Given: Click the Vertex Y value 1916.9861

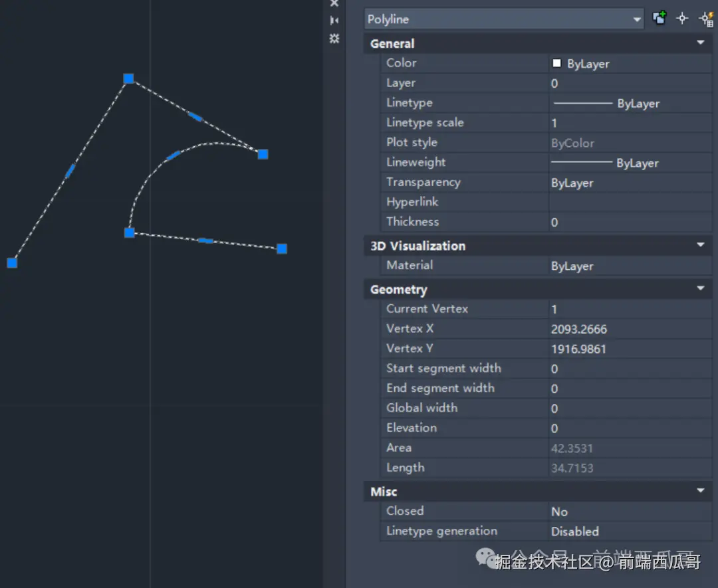Looking at the screenshot, I should point(630,349).
